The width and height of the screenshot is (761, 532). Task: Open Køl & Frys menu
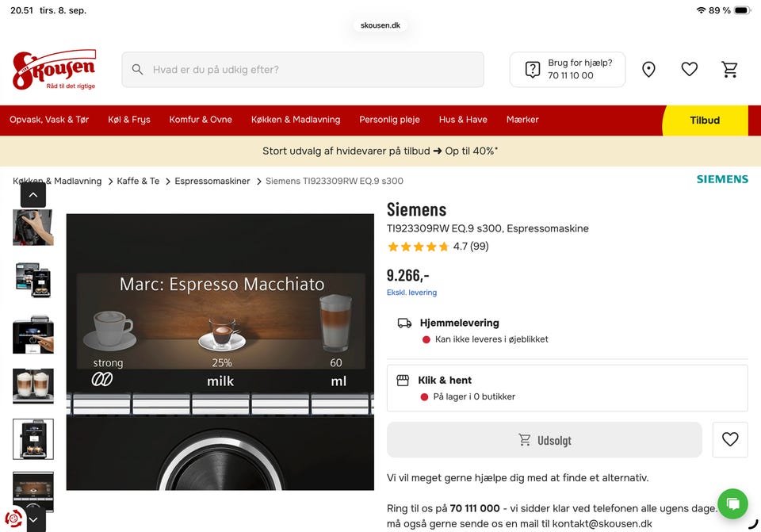(x=129, y=120)
